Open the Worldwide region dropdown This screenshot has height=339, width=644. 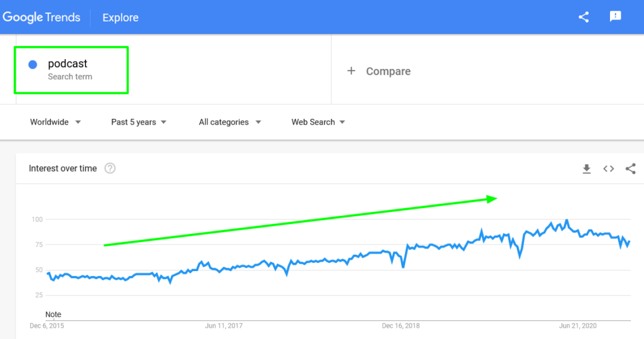(x=55, y=122)
